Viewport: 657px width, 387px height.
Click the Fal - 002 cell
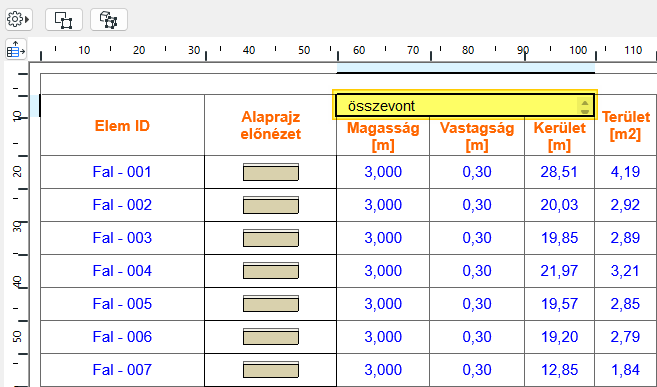coord(122,205)
